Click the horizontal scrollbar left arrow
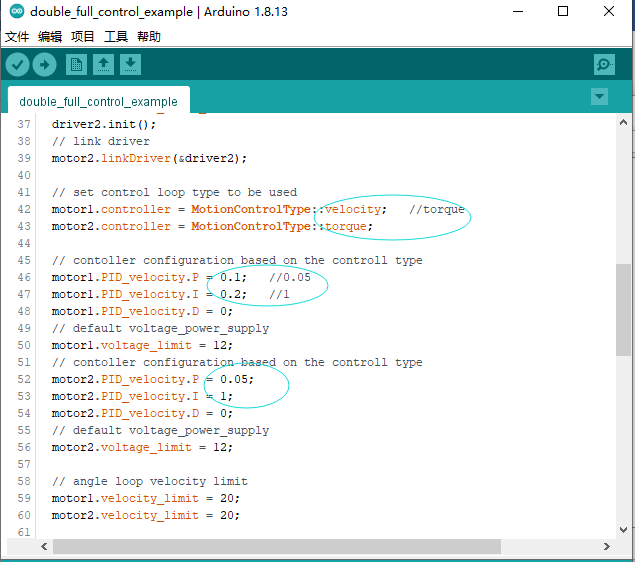The height and width of the screenshot is (562, 635). (44, 547)
